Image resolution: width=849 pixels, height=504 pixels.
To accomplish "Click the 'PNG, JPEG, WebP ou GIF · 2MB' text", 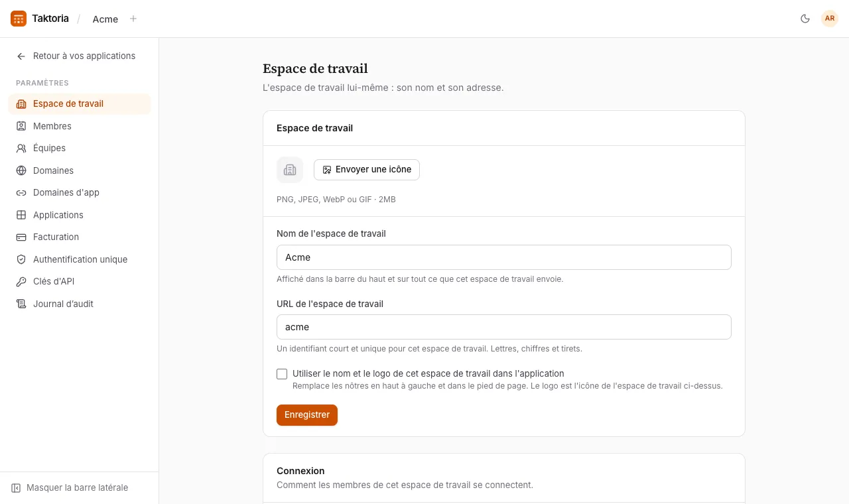I will [336, 200].
